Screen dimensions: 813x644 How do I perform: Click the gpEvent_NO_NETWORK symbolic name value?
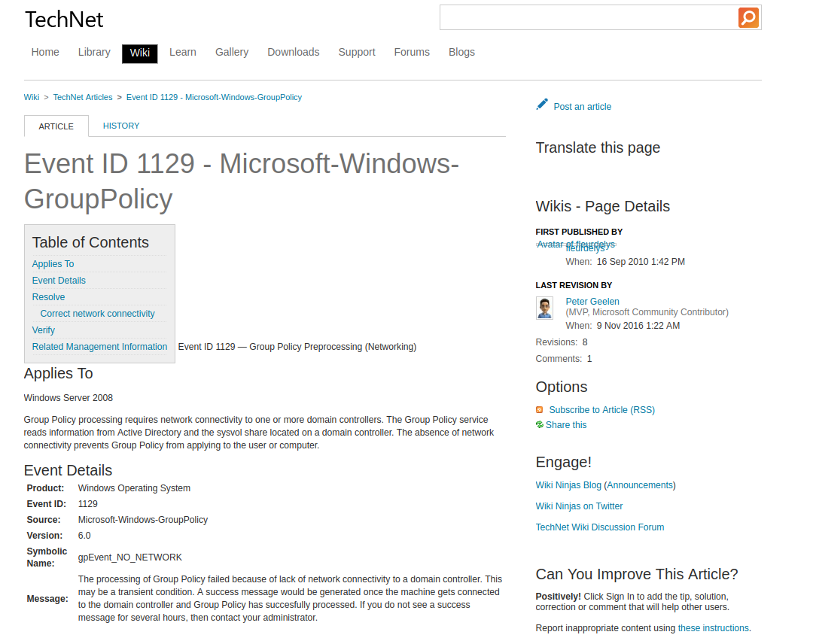[x=129, y=557]
